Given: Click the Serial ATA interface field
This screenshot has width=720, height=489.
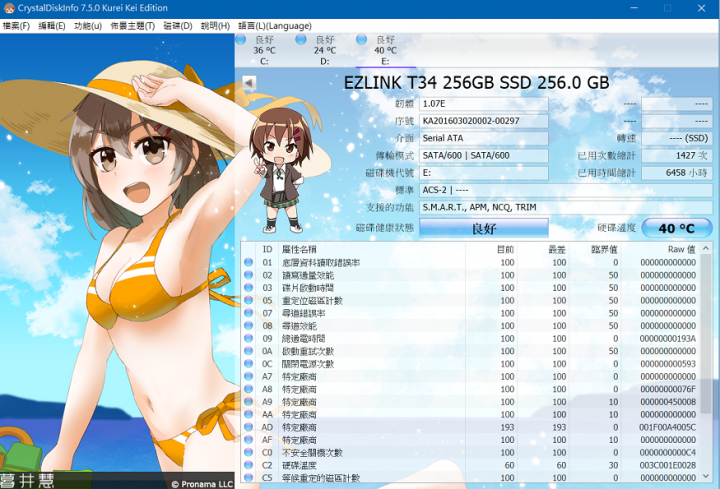Looking at the screenshot, I should [484, 138].
